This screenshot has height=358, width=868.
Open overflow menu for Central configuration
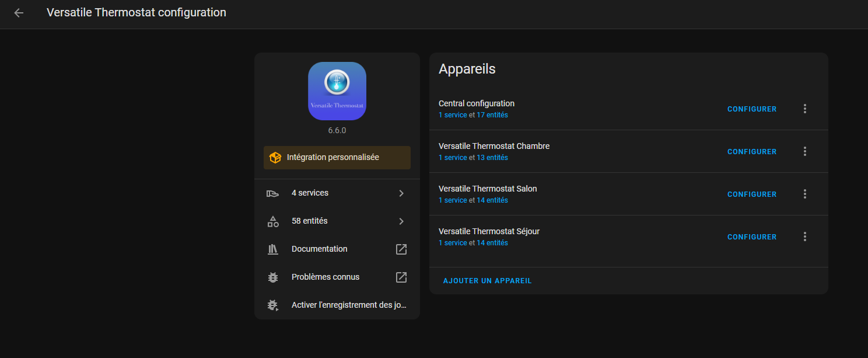[805, 109]
